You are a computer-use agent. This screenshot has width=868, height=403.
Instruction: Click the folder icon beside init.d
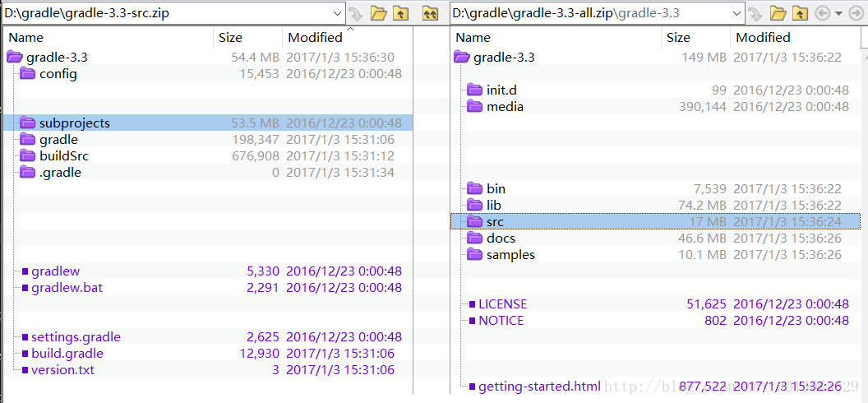[x=475, y=90]
